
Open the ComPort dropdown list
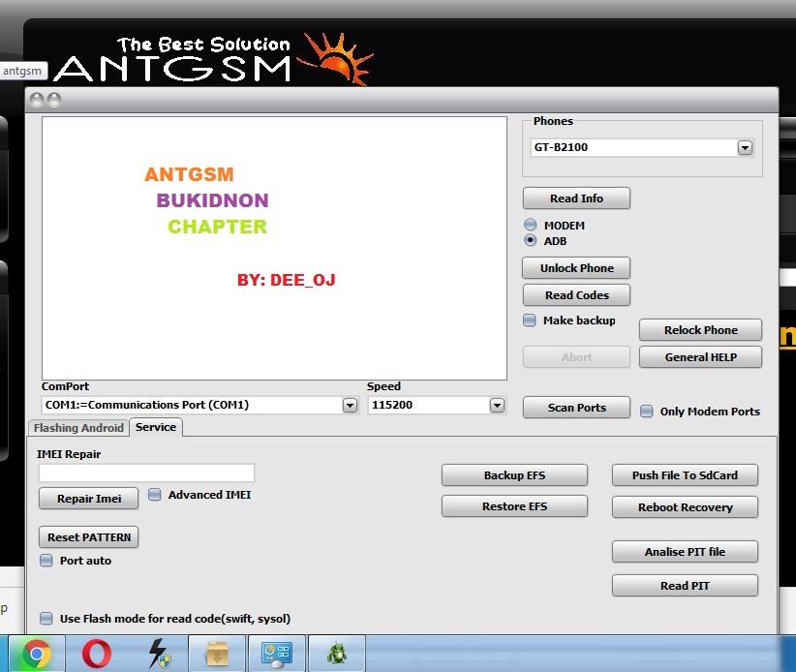pyautogui.click(x=351, y=406)
